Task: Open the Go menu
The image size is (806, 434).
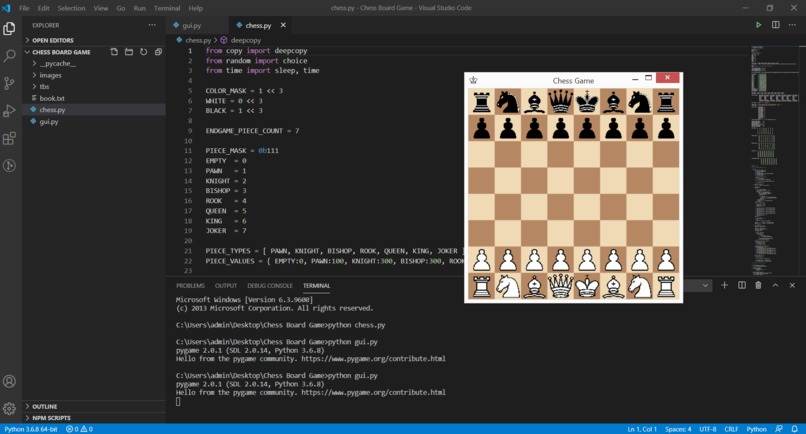Action: click(121, 8)
